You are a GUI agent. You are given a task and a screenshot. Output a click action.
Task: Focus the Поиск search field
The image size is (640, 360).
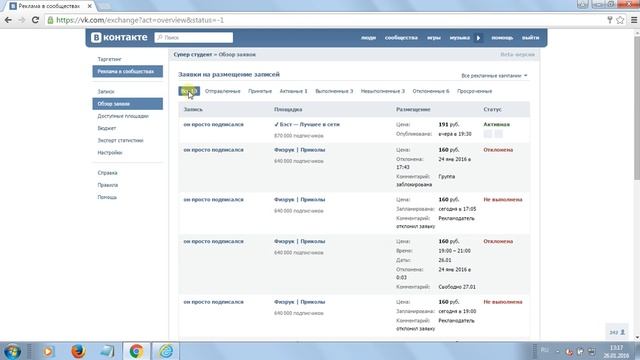point(194,38)
